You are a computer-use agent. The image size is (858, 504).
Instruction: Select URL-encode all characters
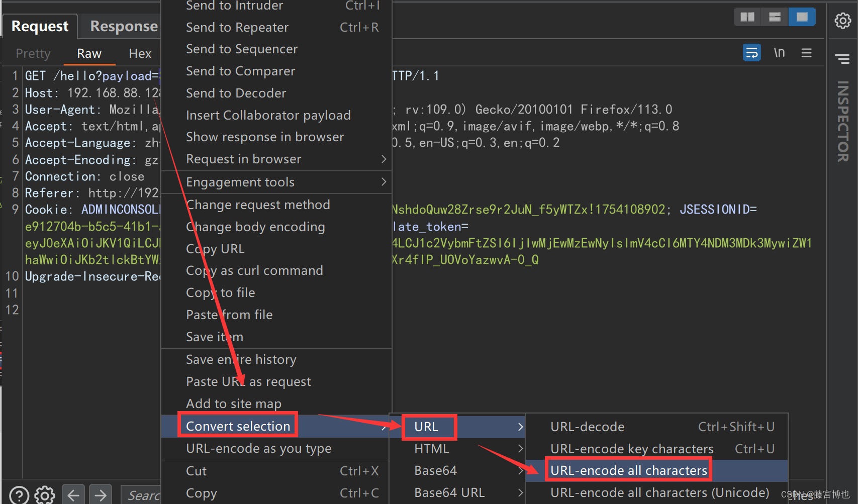coord(657,470)
